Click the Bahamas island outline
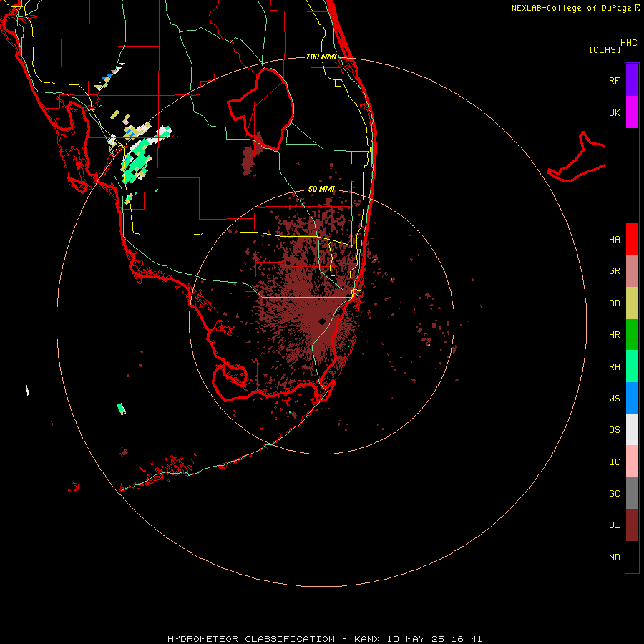644x644 pixels. pyautogui.click(x=576, y=157)
